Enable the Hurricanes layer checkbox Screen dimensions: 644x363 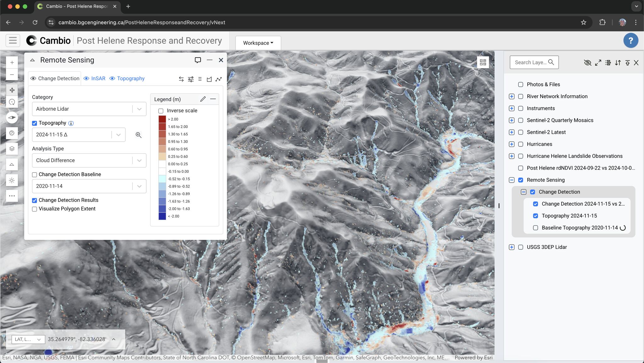(521, 144)
